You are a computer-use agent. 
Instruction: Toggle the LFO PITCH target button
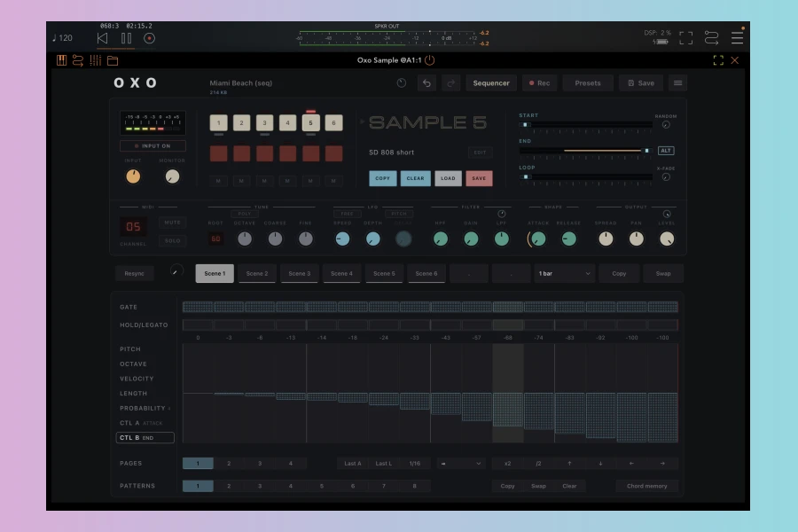[399, 214]
